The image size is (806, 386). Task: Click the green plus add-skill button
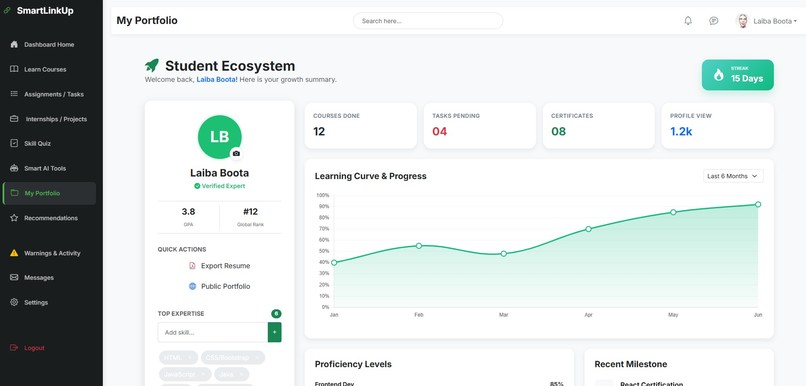click(x=274, y=333)
